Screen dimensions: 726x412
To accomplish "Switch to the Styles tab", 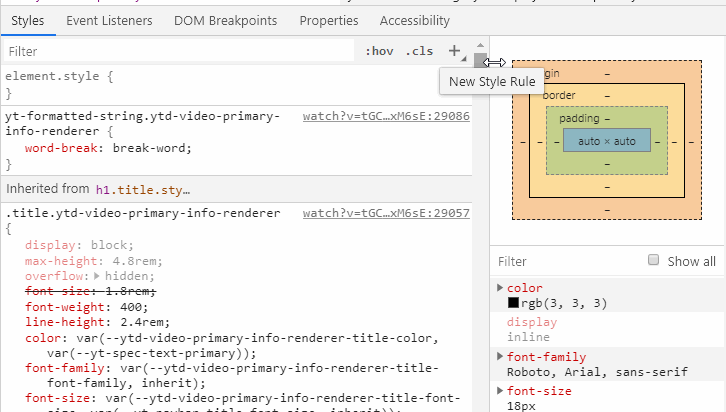I will 28,21.
